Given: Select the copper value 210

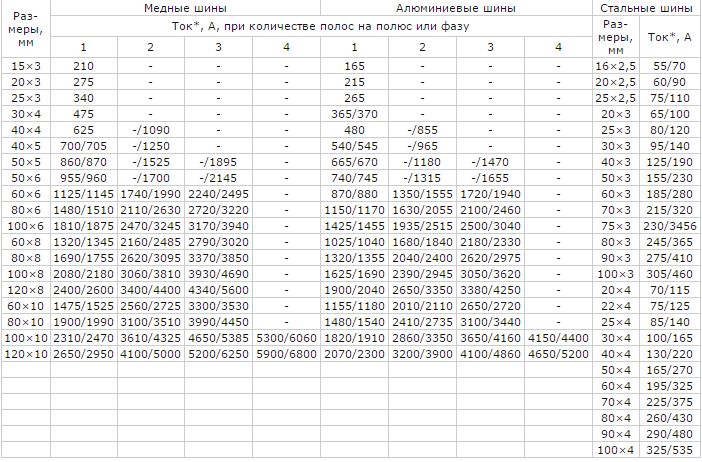Looking at the screenshot, I should point(83,66).
